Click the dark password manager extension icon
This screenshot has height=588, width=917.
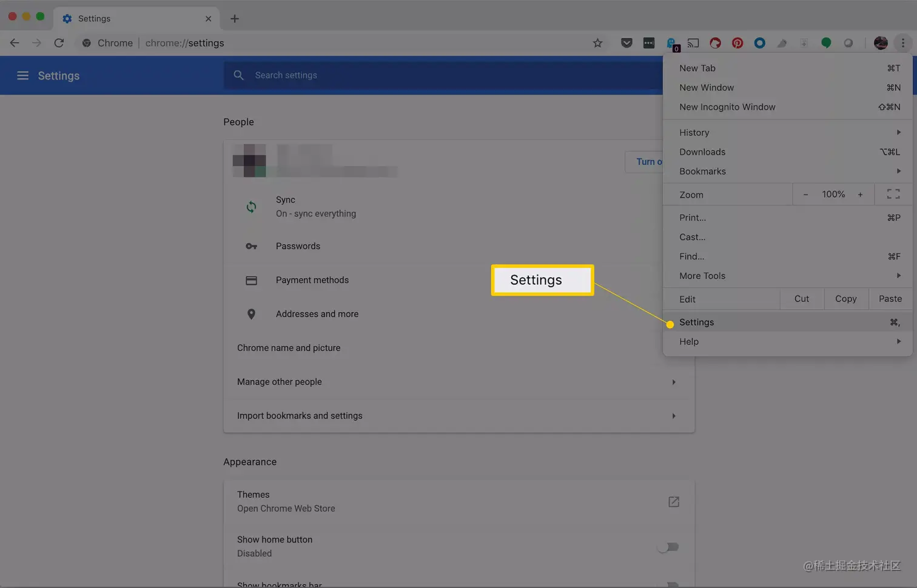(649, 42)
